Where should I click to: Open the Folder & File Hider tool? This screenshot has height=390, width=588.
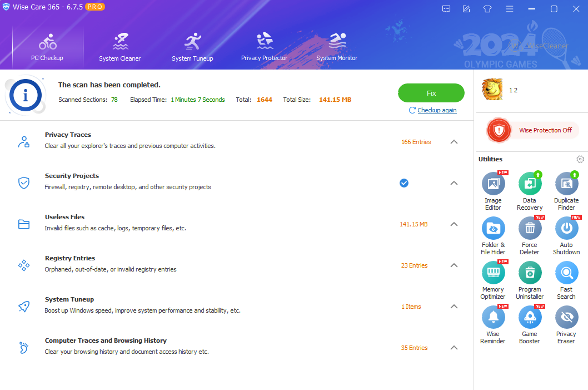tap(493, 235)
